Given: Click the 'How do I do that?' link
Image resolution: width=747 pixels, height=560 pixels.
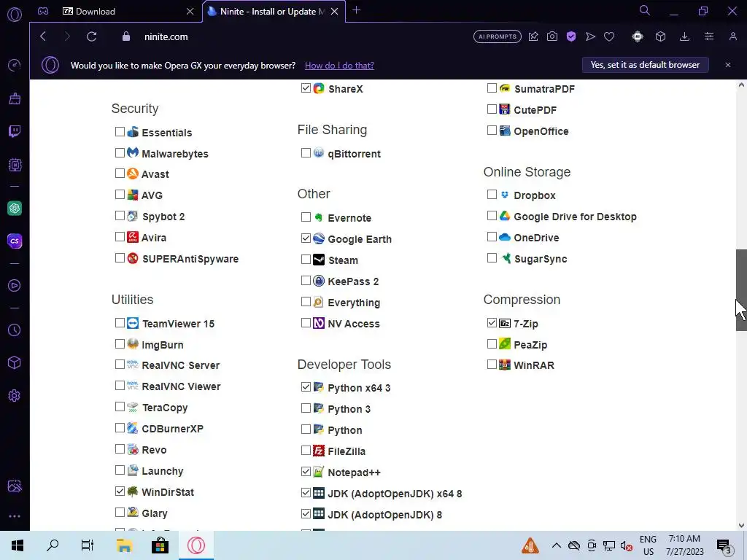Looking at the screenshot, I should point(339,65).
